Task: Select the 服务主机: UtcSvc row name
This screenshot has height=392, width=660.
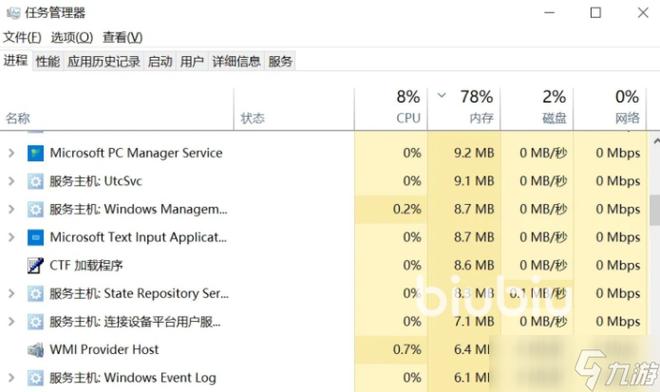Action: tap(96, 181)
